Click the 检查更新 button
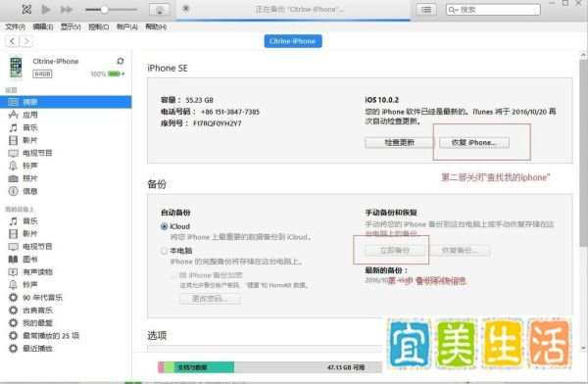Screen dimensions: 588x384 click(400, 142)
